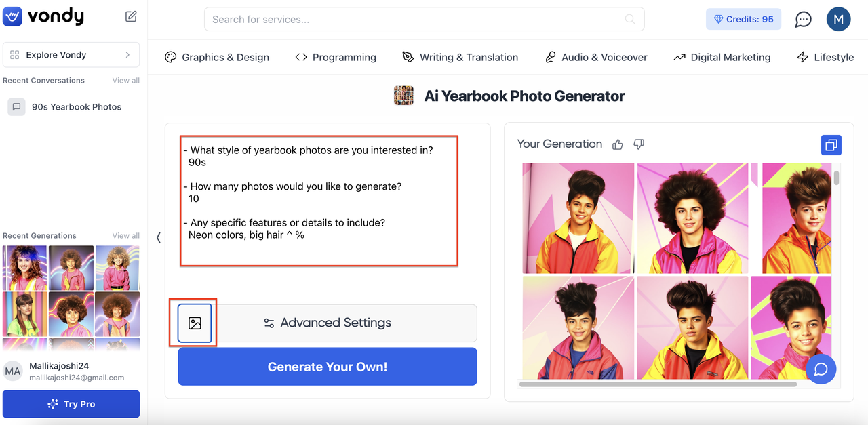Open Graphics & Design category

tap(217, 57)
